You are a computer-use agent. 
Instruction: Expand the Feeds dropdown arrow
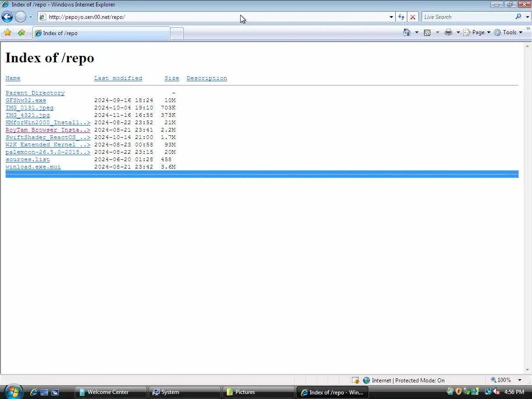tap(437, 33)
